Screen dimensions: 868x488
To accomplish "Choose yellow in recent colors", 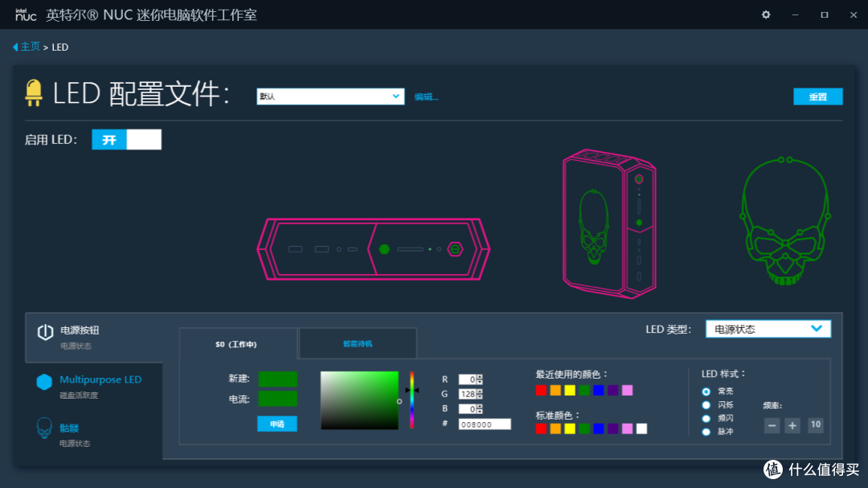I will coord(570,391).
